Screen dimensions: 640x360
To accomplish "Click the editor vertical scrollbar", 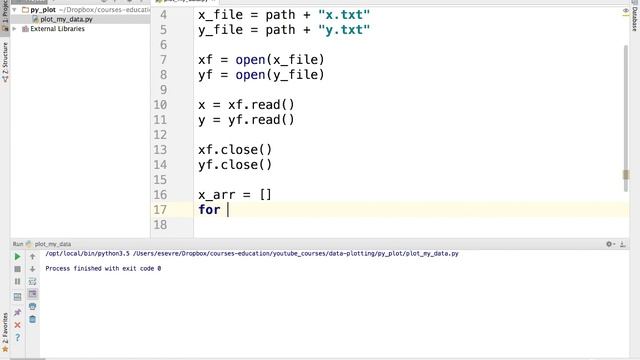I will pos(626,118).
